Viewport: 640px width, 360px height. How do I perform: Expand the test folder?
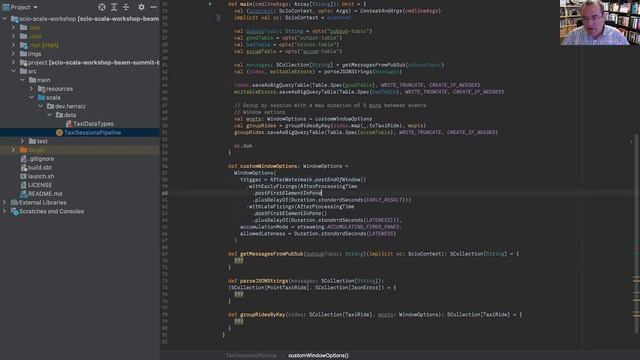click(22, 141)
